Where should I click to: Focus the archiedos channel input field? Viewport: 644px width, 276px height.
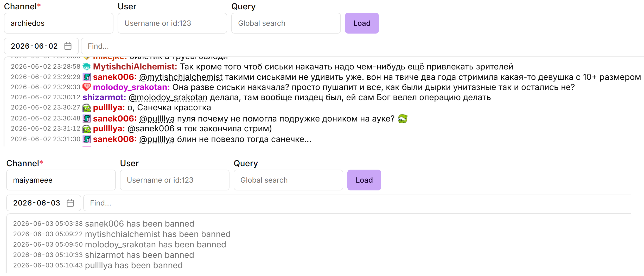(x=59, y=23)
